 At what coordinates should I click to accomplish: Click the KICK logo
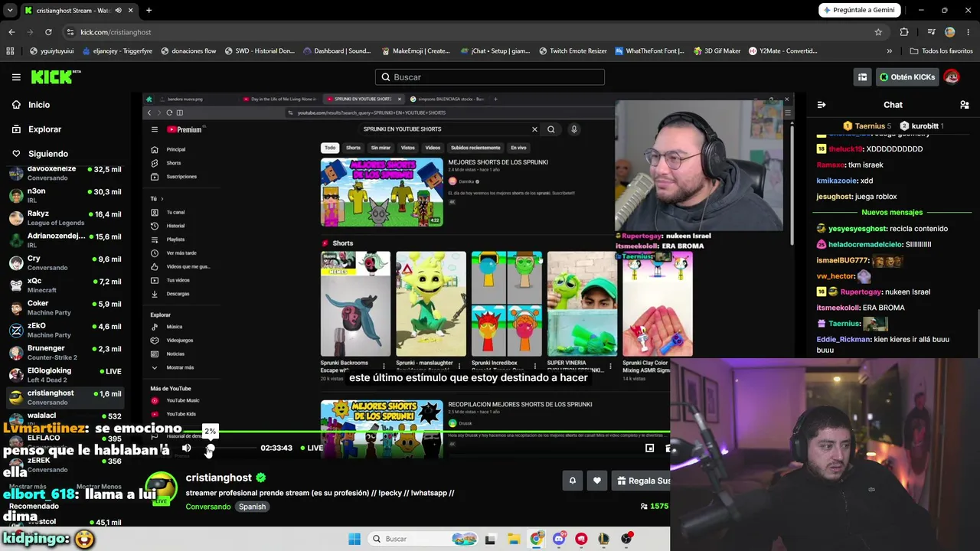pyautogui.click(x=55, y=77)
